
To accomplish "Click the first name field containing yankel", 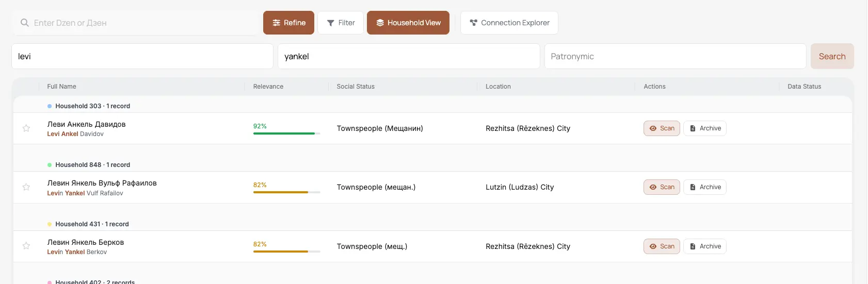I will [409, 56].
